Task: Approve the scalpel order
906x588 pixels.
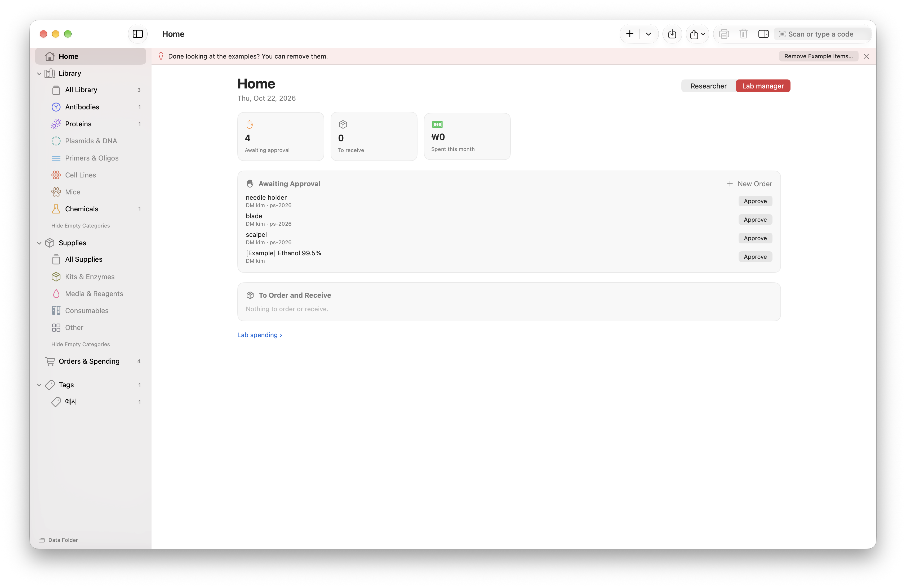Action: pos(755,238)
